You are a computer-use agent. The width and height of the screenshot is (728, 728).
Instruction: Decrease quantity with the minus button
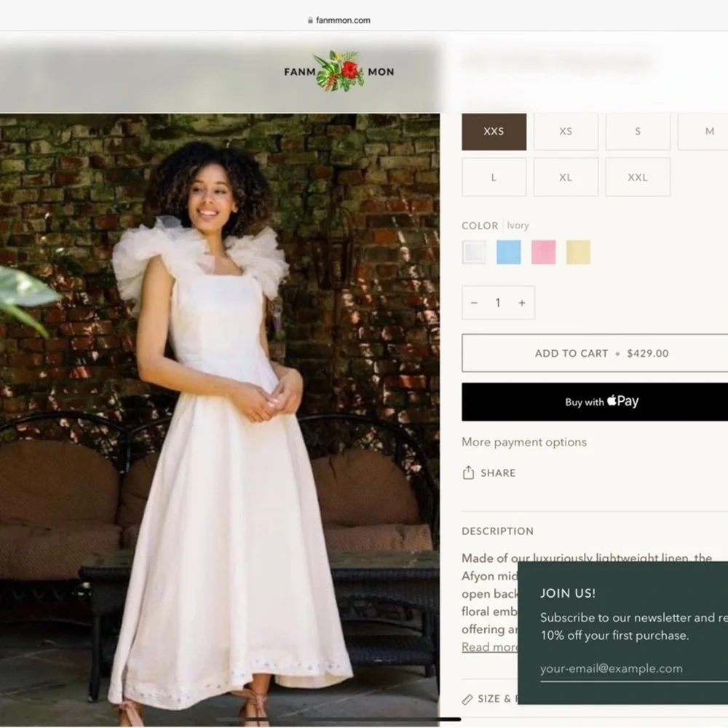coord(474,303)
